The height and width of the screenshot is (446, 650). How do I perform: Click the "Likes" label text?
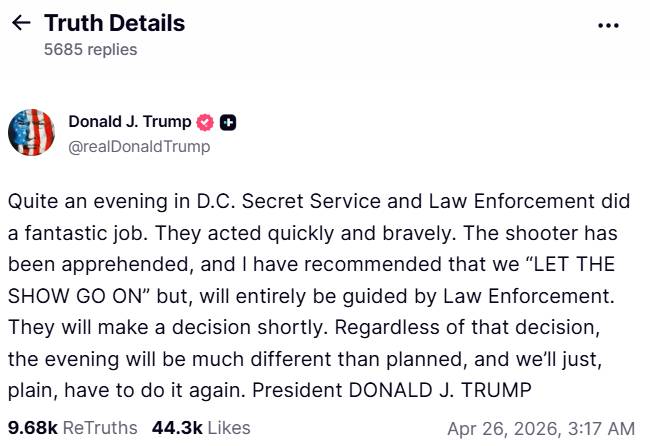point(228,428)
